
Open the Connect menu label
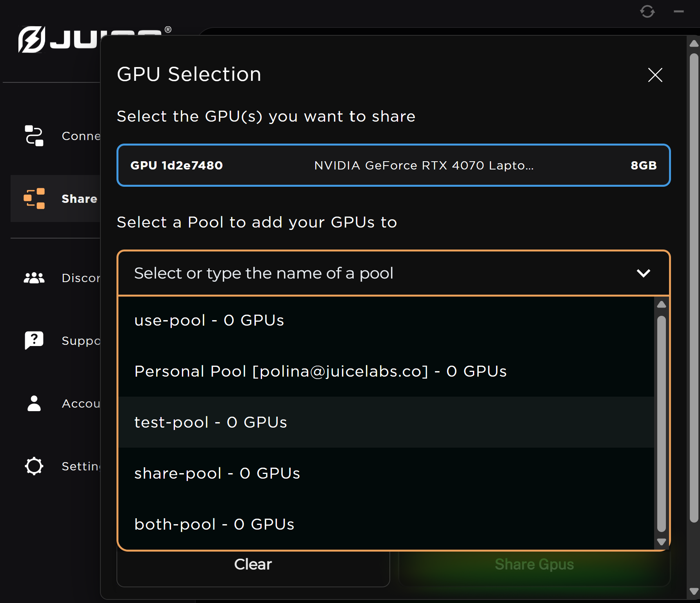[x=81, y=136]
